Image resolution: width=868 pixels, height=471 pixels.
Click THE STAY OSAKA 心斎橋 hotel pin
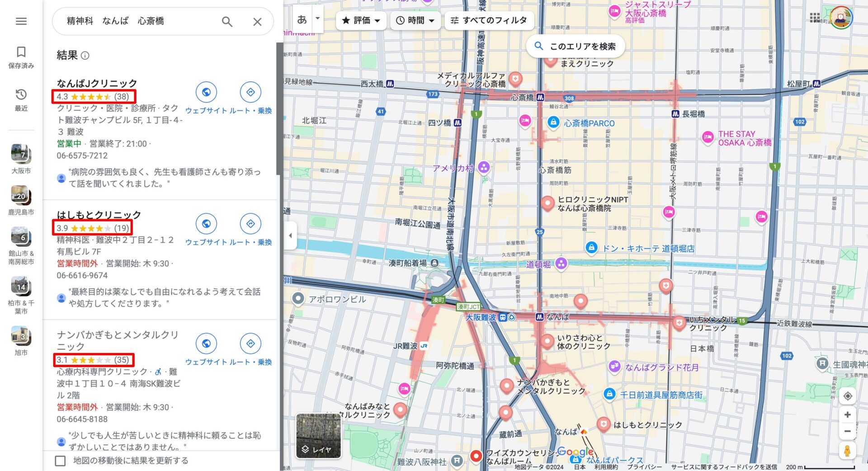point(708,137)
